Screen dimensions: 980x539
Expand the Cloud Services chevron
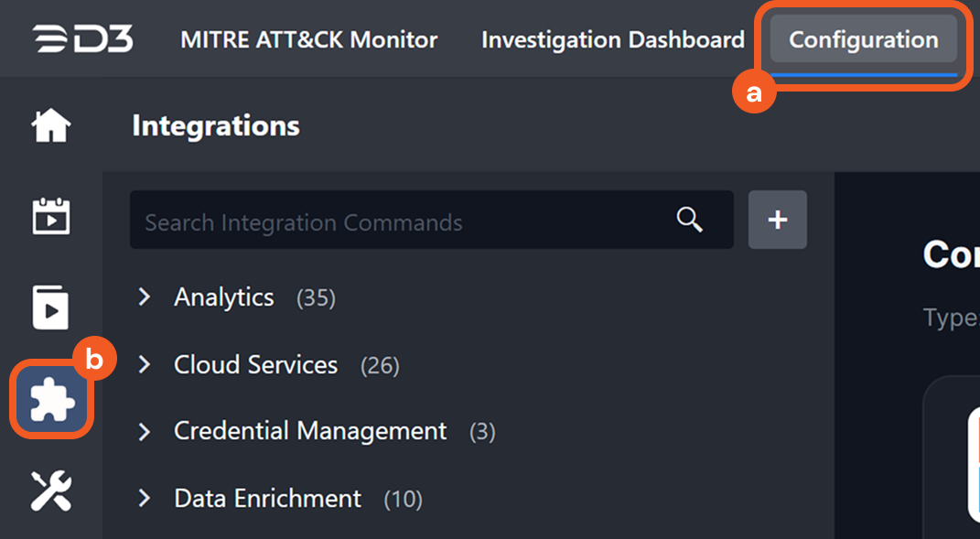click(x=144, y=365)
